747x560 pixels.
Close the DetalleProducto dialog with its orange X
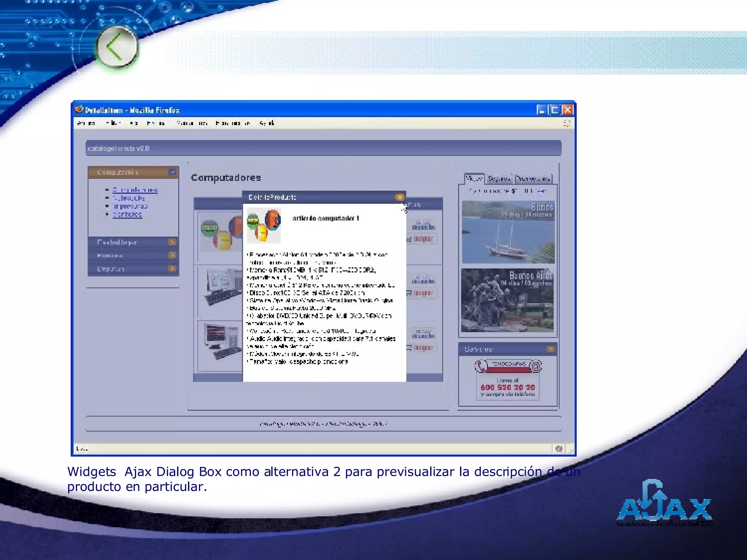[399, 197]
